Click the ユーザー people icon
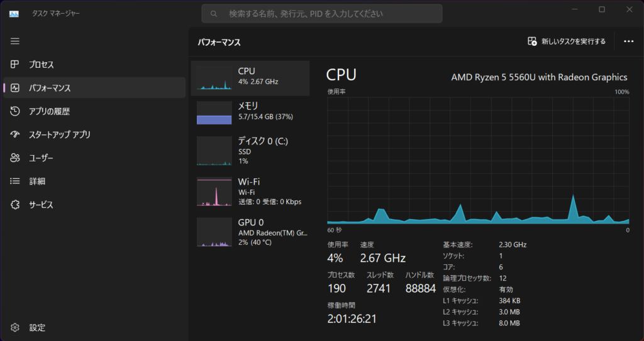 click(15, 158)
